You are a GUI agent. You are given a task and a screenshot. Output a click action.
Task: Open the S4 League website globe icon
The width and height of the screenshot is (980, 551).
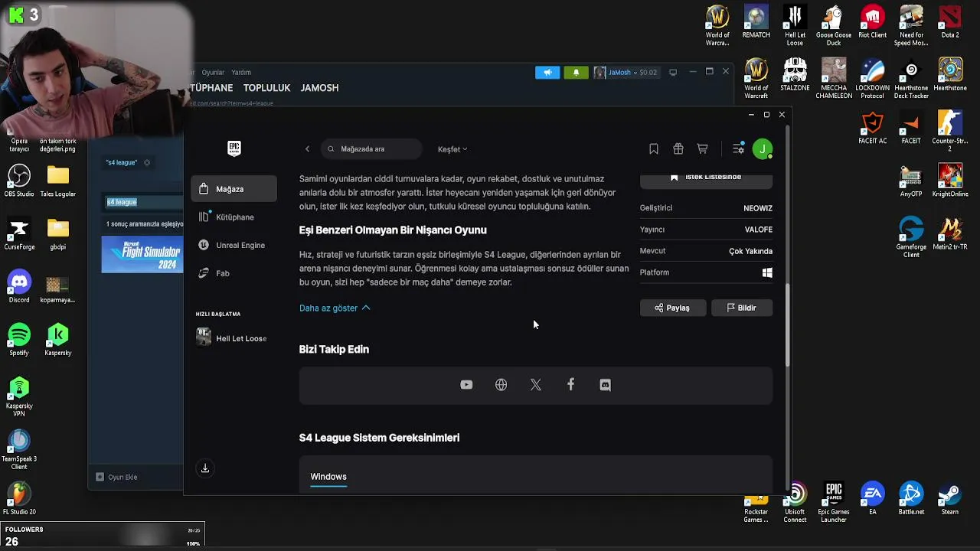pos(501,385)
